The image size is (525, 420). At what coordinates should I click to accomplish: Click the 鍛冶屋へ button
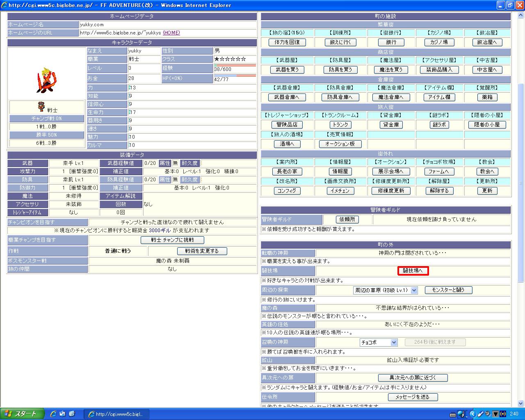pyautogui.click(x=487, y=42)
